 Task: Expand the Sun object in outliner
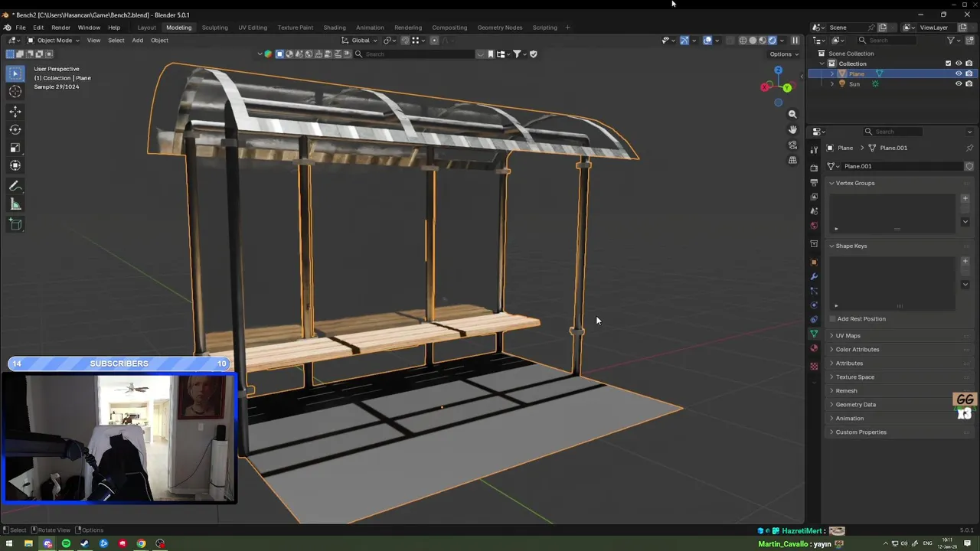tap(832, 84)
